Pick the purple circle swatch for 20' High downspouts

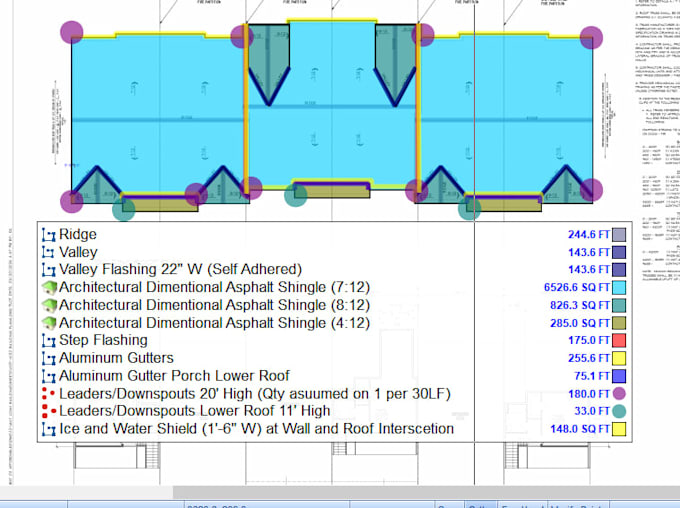619,394
